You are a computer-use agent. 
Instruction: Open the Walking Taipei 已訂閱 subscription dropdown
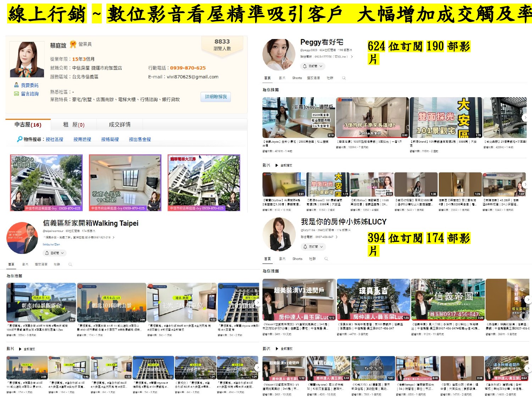(x=55, y=253)
